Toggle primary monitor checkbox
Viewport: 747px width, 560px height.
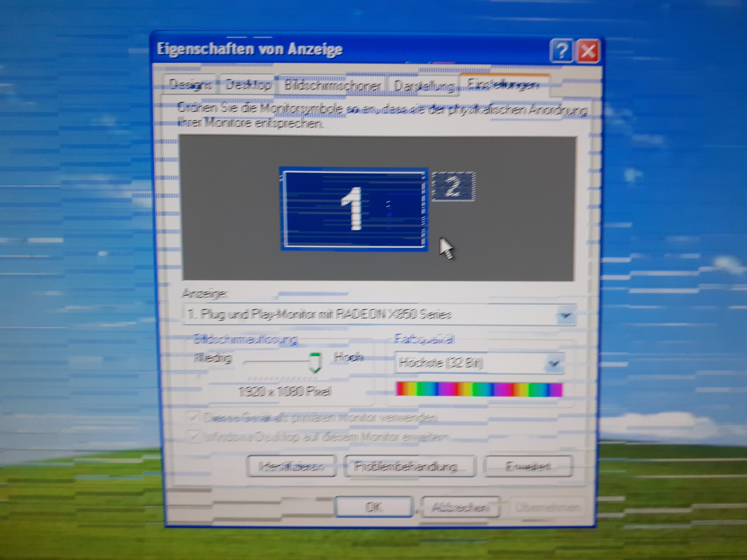coord(193,417)
